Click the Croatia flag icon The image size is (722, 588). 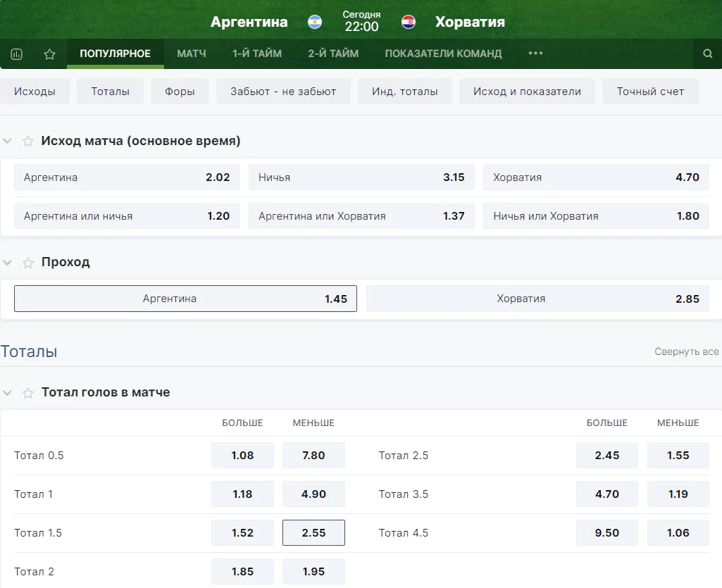tap(409, 22)
